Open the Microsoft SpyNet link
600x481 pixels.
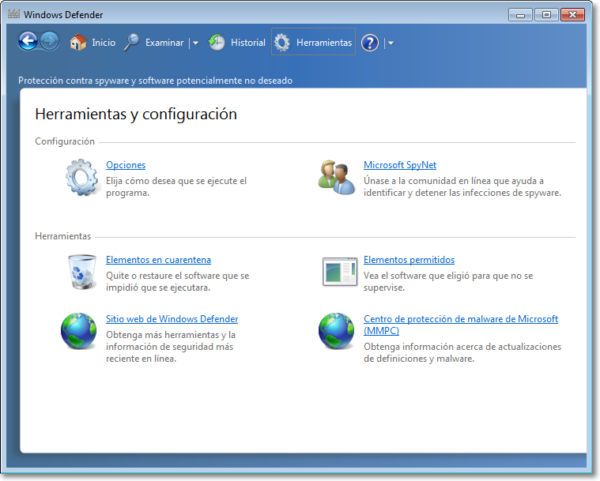click(x=400, y=165)
